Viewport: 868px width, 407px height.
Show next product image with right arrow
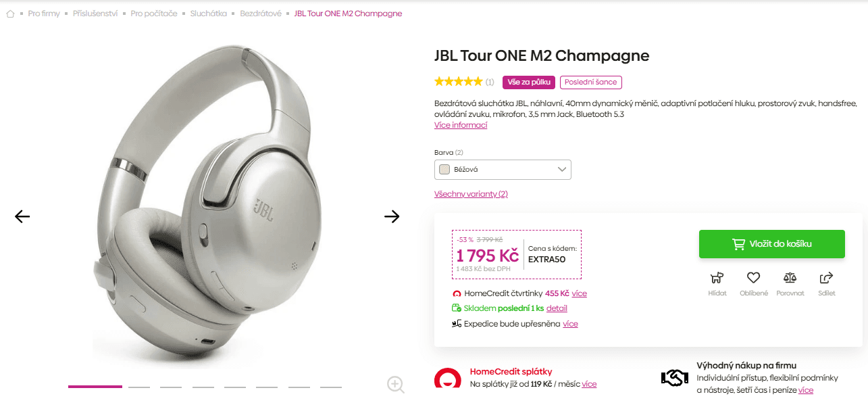(x=392, y=216)
